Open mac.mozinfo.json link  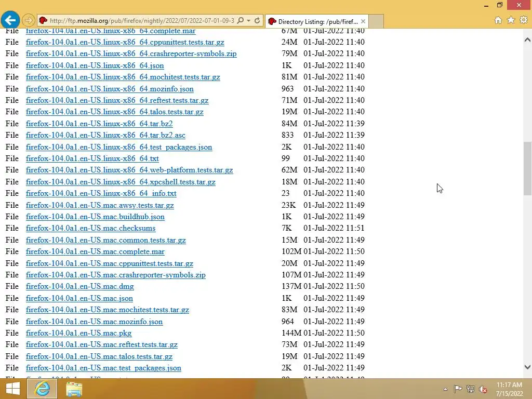tap(95, 322)
